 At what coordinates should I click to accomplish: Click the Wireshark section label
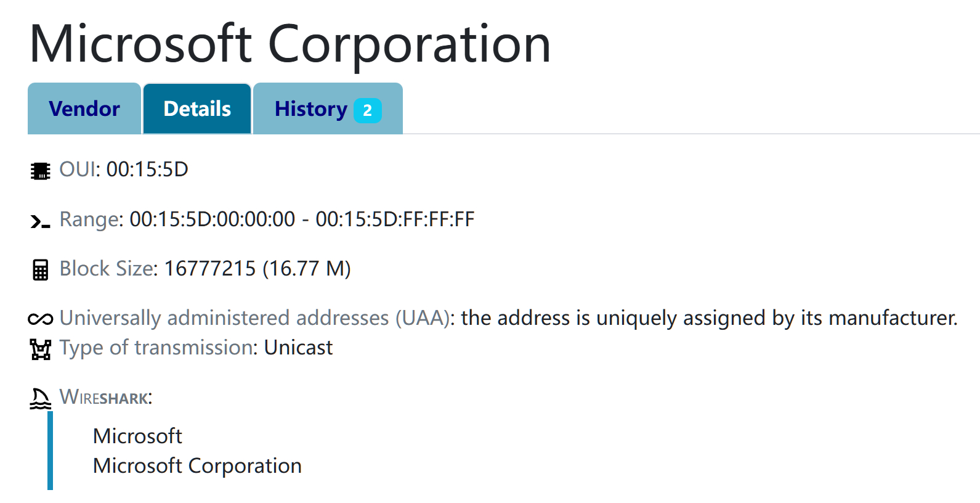pyautogui.click(x=105, y=398)
